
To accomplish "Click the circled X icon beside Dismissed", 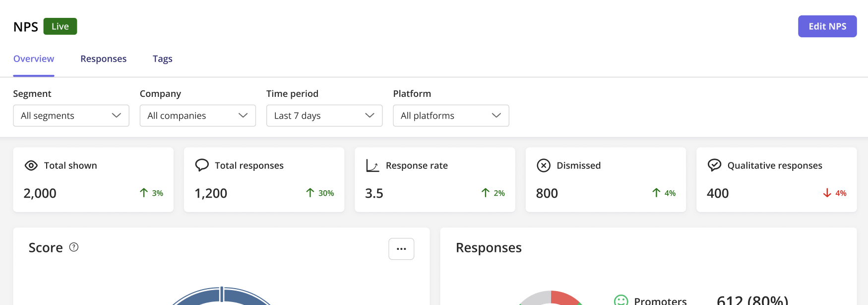I will [544, 165].
